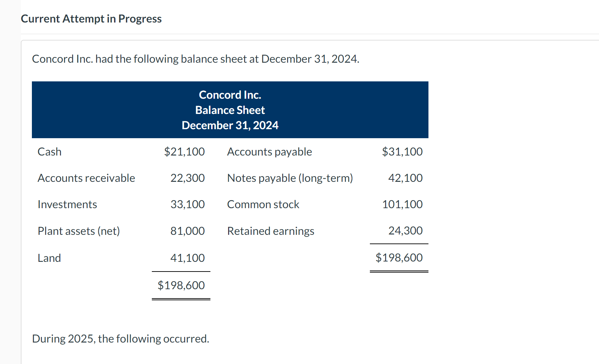Select the Land row label
This screenshot has width=599, height=364.
[49, 258]
